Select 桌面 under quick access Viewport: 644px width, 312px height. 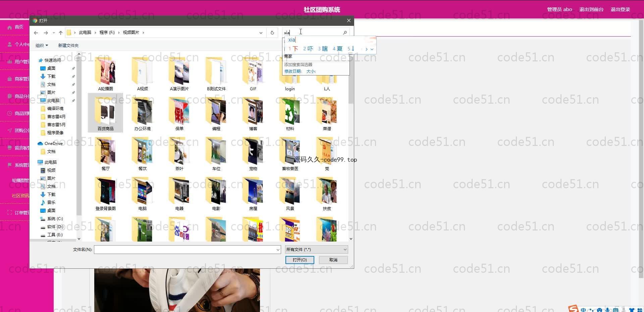[51, 68]
